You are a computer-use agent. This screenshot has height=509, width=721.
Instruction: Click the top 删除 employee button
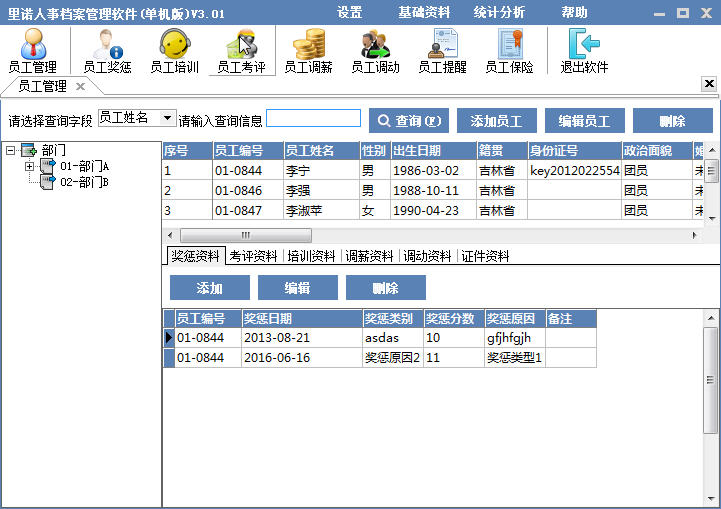672,121
